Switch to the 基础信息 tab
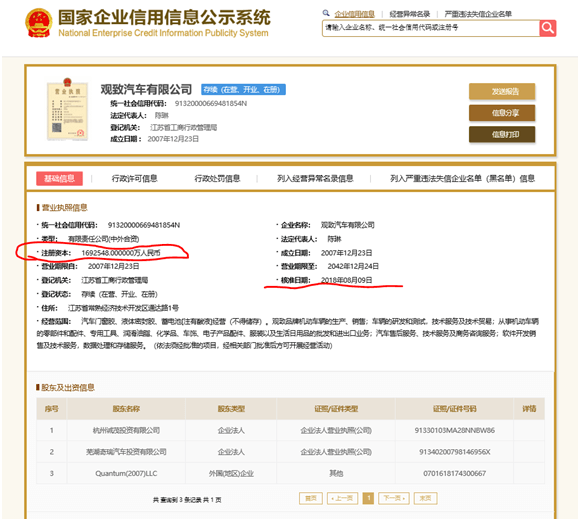580x521 pixels. point(60,178)
